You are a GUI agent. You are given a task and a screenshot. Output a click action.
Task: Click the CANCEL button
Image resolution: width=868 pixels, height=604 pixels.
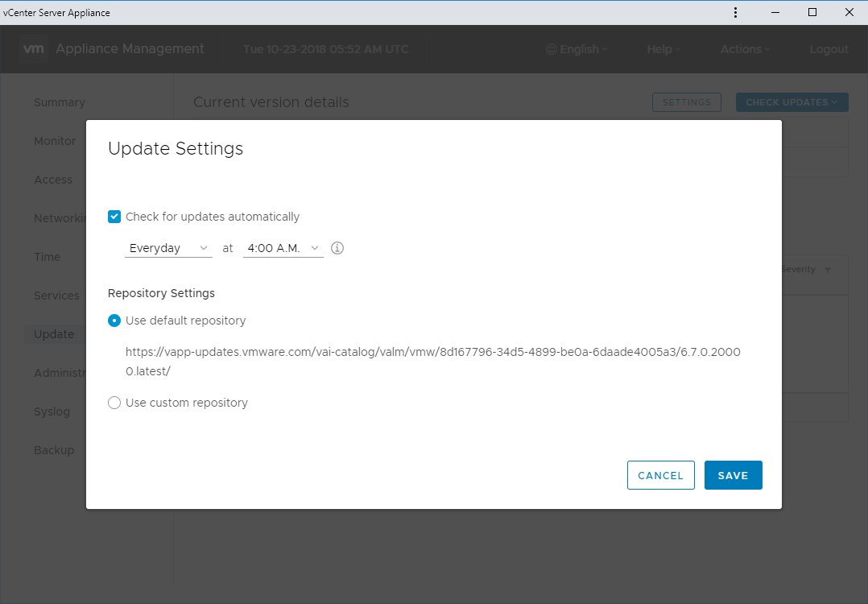[660, 475]
